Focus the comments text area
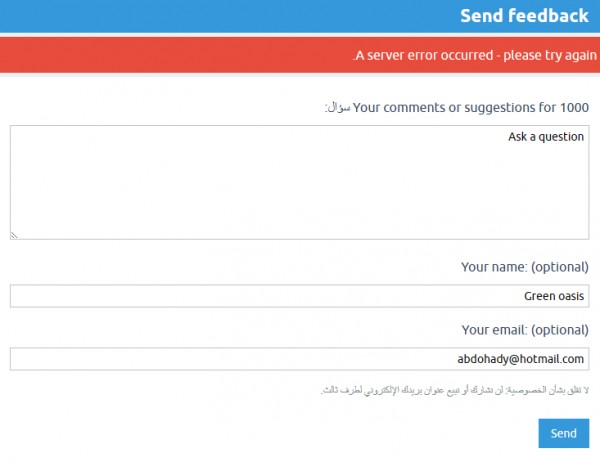The image size is (600, 462). pos(300,182)
